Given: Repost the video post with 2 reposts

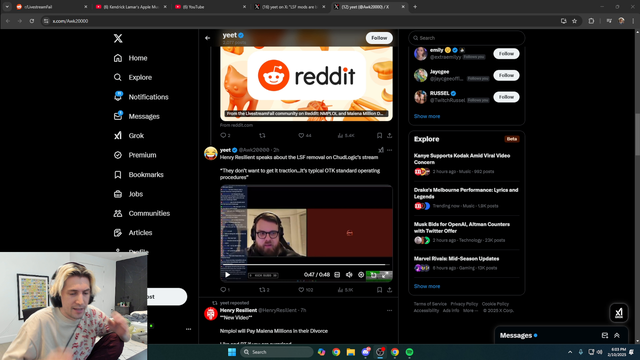Looking at the screenshot, I should (264, 290).
